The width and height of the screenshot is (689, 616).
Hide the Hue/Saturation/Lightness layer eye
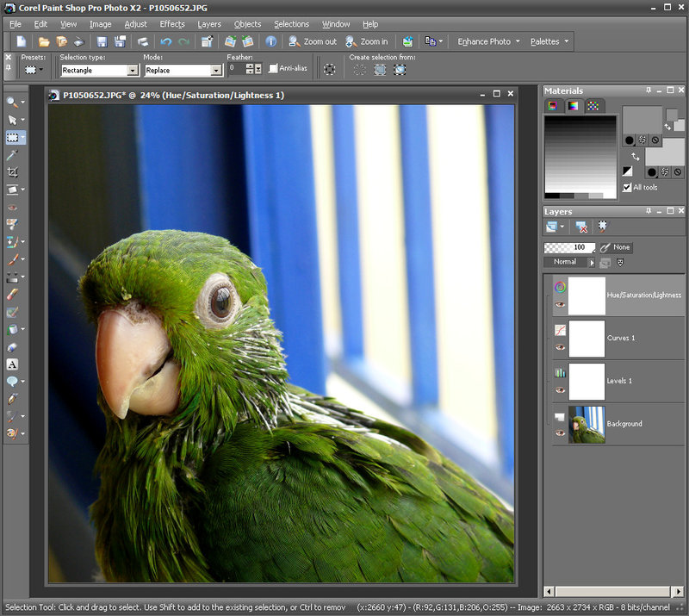[x=559, y=304]
